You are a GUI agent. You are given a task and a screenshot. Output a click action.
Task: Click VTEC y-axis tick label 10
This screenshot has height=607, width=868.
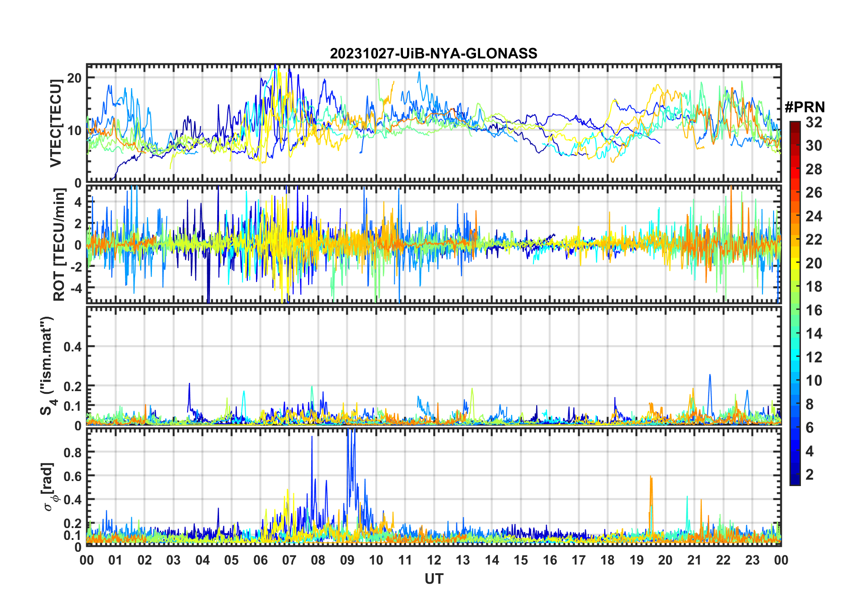[74, 131]
